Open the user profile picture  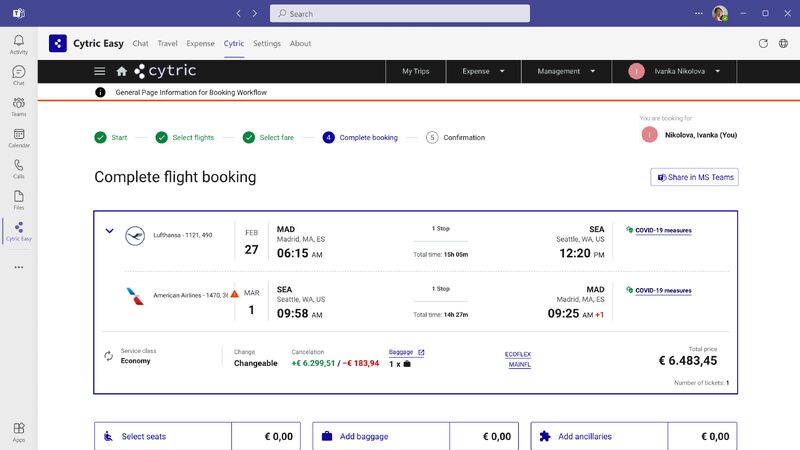pos(720,13)
